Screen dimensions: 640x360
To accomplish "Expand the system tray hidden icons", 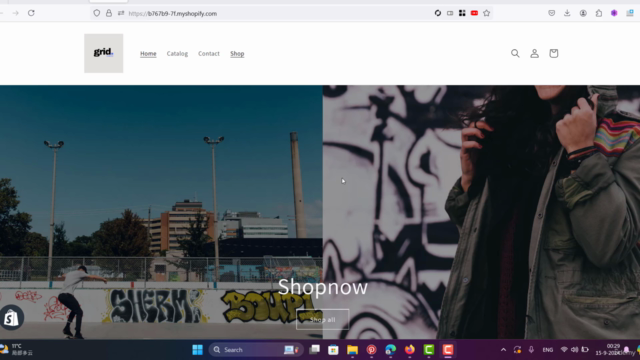I will click(503, 350).
